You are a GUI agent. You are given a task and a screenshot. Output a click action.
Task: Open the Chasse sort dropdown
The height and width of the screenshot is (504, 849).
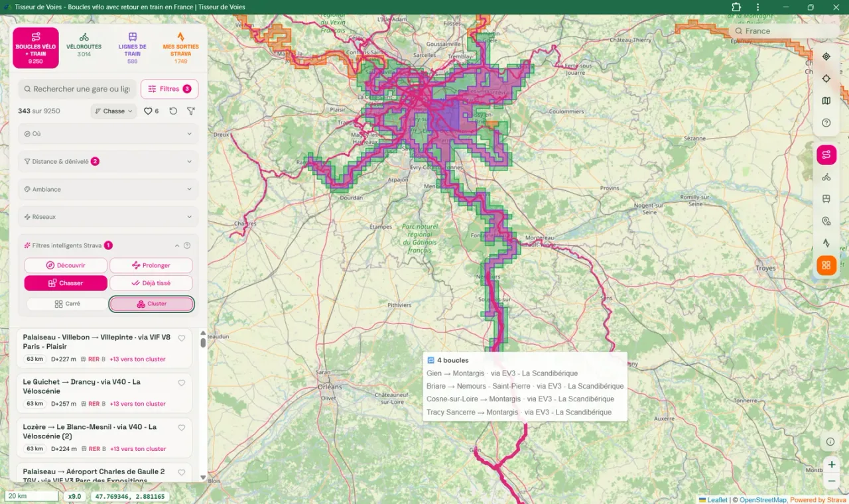(x=113, y=111)
